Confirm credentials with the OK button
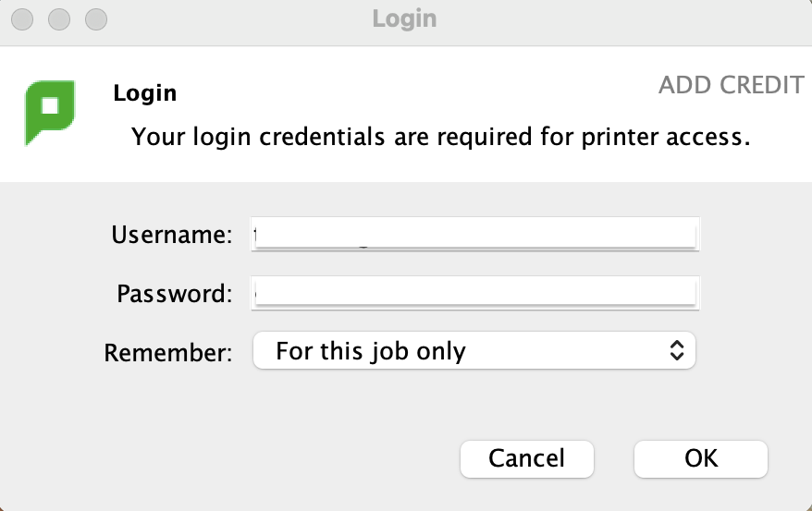Viewport: 812px width, 511px height. pyautogui.click(x=701, y=458)
